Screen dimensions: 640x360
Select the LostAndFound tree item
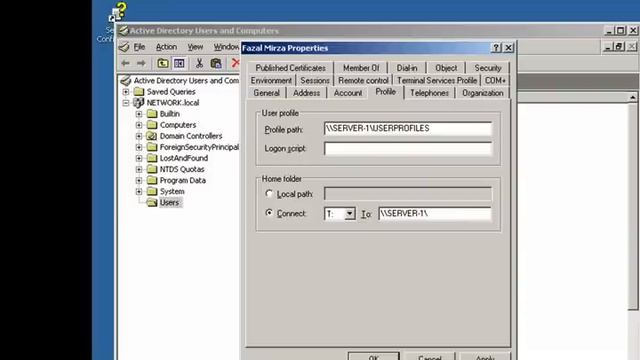coord(184,158)
